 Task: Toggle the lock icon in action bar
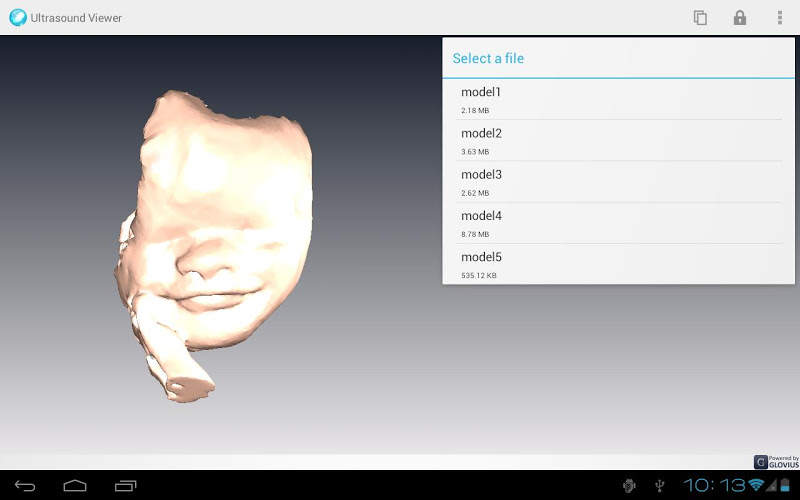(x=740, y=18)
